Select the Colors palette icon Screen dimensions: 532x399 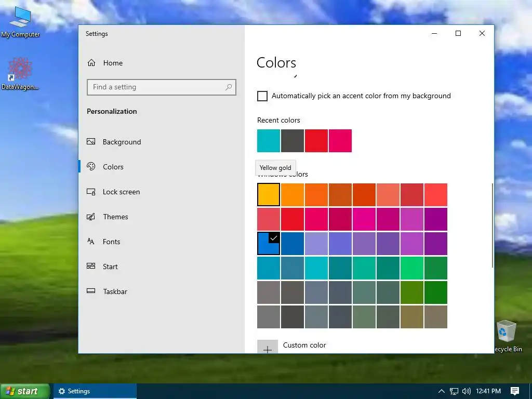pyautogui.click(x=91, y=166)
